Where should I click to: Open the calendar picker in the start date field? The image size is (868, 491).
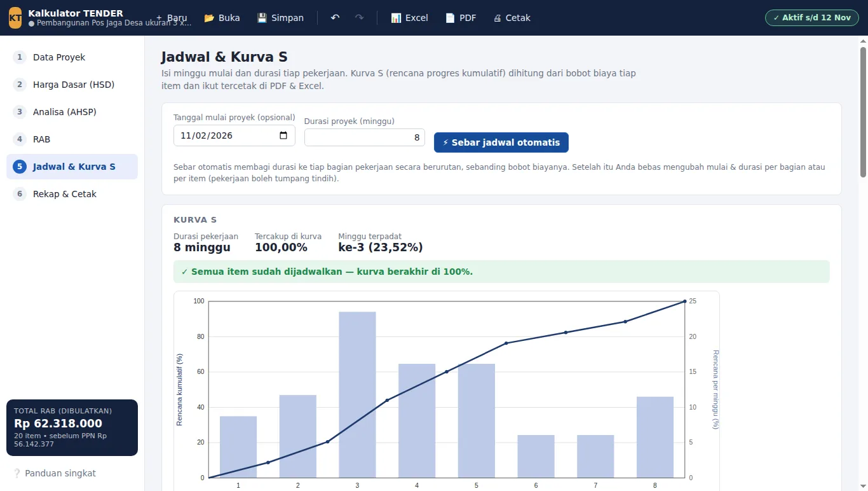tap(283, 135)
